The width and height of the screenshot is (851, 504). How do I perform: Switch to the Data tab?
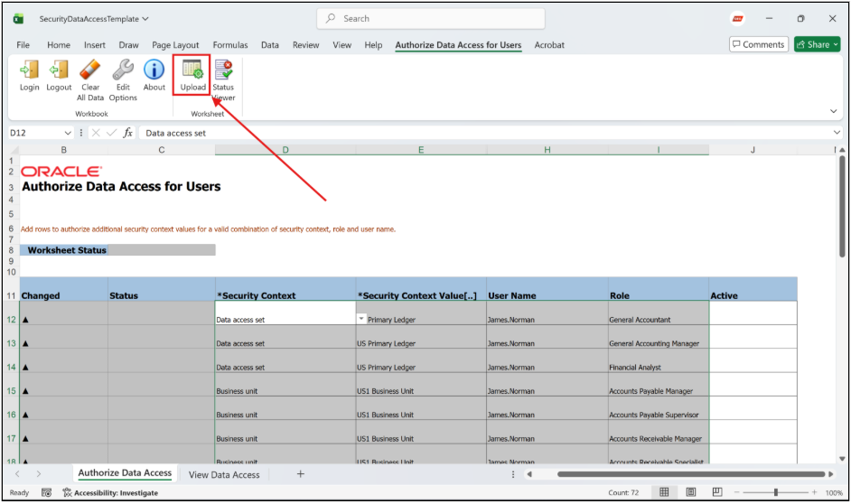click(270, 45)
